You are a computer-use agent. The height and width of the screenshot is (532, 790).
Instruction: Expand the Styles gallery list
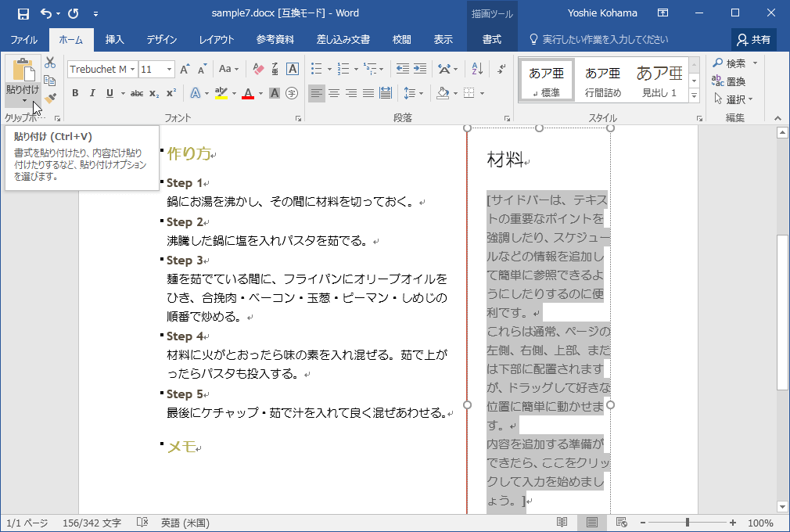coord(694,95)
